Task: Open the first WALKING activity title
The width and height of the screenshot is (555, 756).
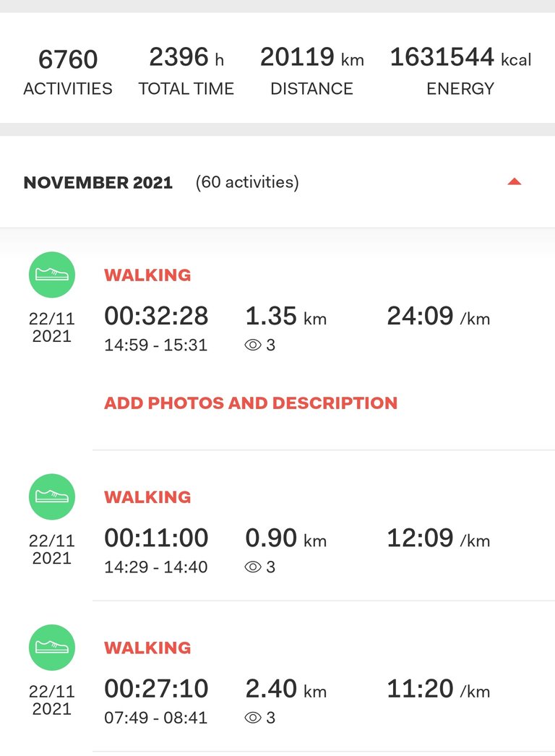Action: 147,275
